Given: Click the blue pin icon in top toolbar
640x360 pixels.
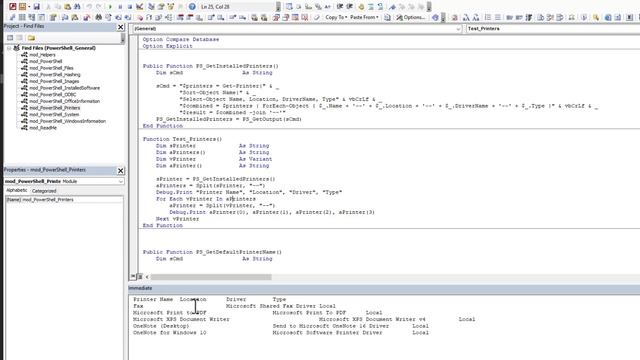Looking at the screenshot, I should [x=392, y=7].
